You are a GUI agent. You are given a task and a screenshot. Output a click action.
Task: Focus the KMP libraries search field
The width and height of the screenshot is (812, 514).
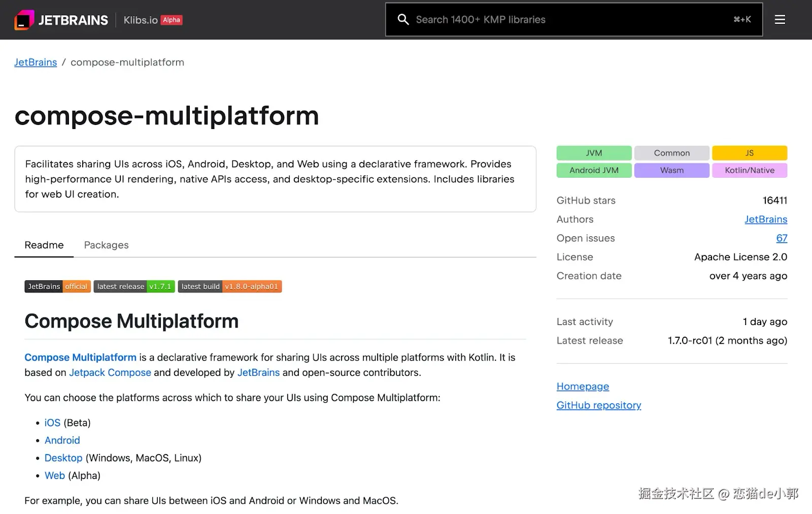click(568, 20)
